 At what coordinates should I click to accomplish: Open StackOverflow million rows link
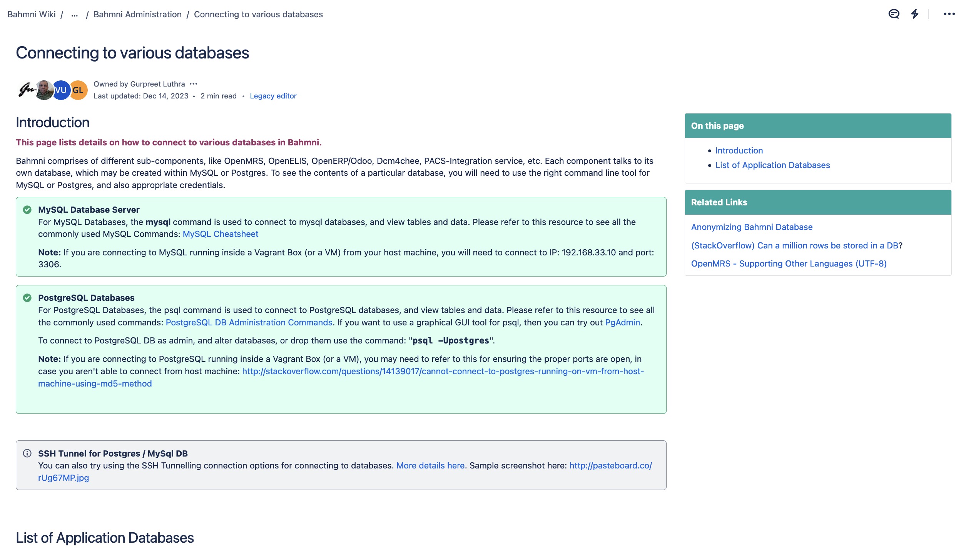coord(794,245)
